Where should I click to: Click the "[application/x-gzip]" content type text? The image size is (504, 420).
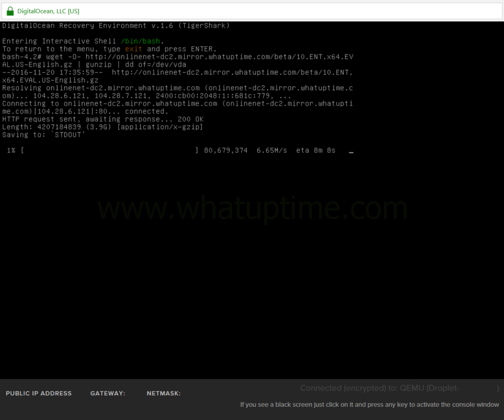coord(160,127)
